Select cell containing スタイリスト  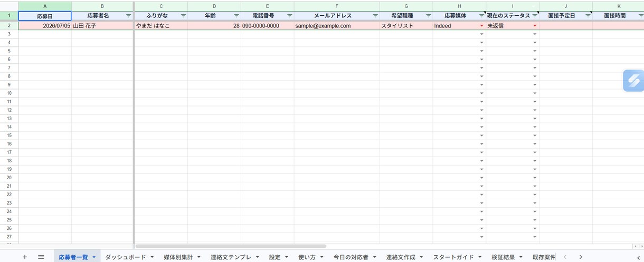tap(406, 26)
